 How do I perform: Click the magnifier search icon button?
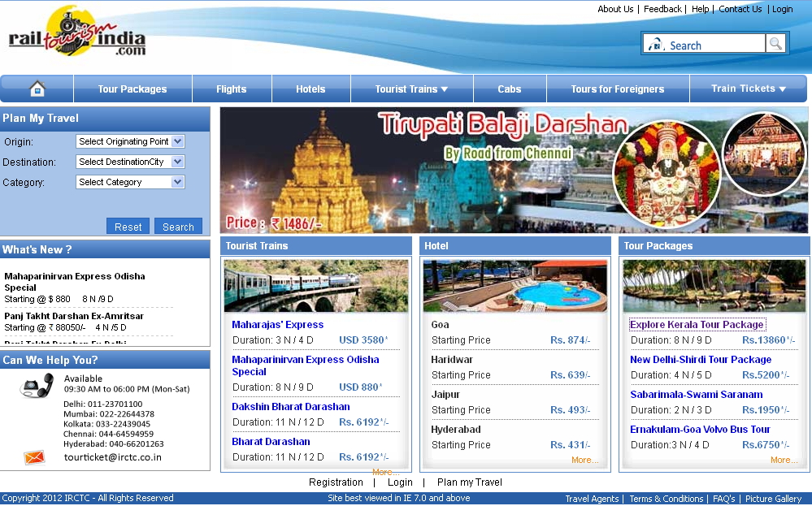click(775, 44)
